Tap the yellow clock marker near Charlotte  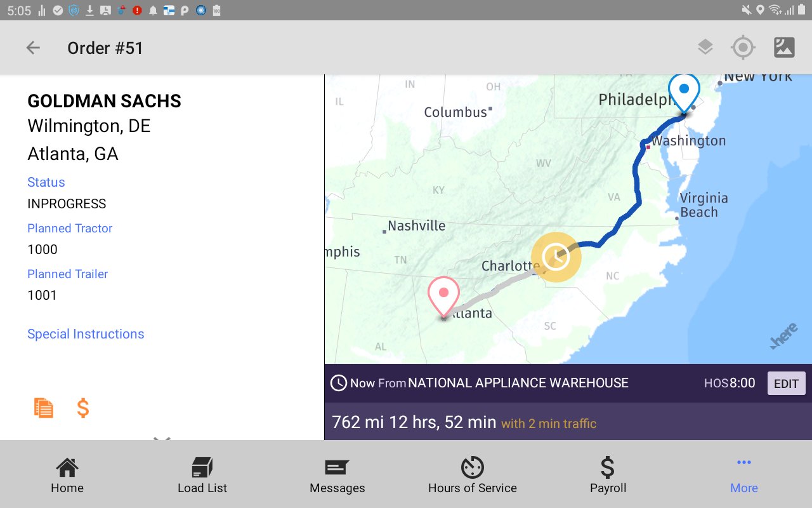[556, 257]
